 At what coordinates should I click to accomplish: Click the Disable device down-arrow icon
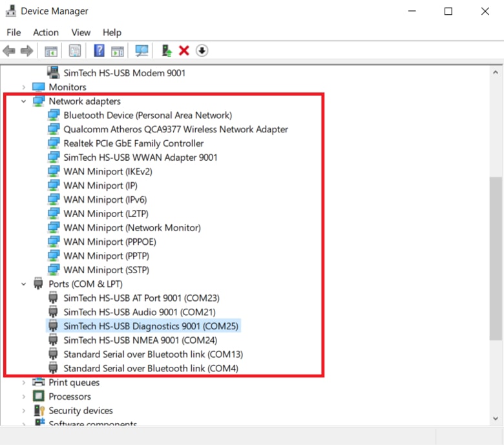[202, 51]
